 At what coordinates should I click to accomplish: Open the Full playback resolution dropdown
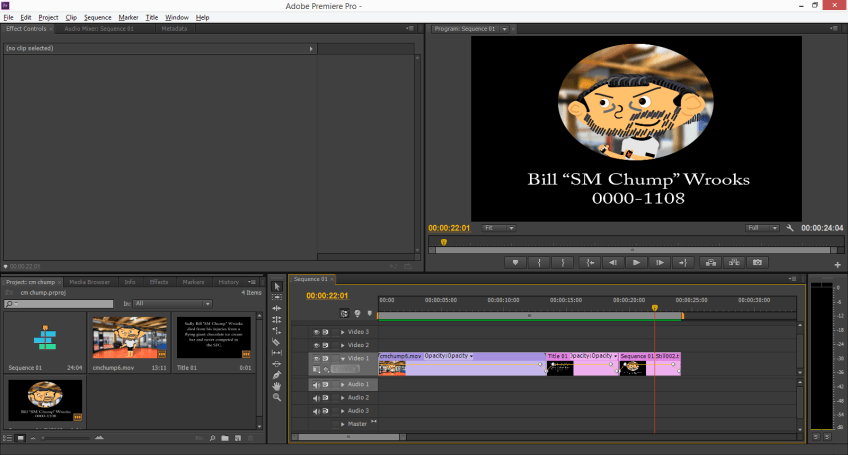pyautogui.click(x=763, y=228)
